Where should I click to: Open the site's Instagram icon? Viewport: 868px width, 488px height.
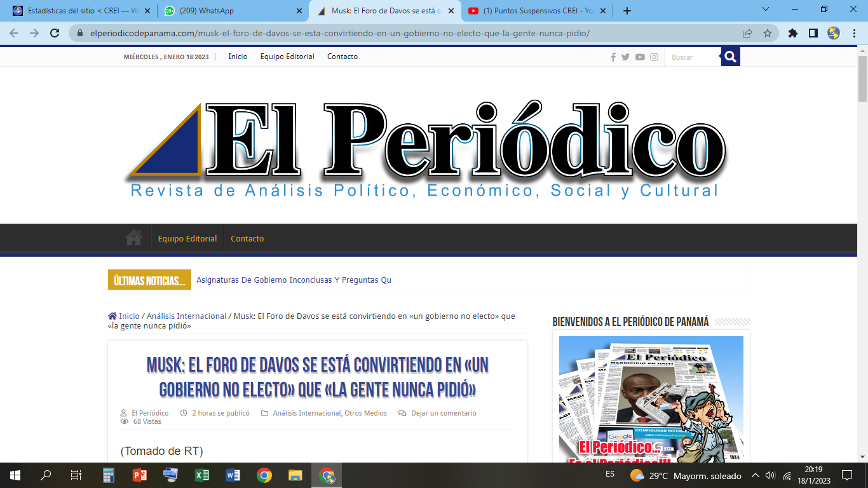tap(654, 57)
